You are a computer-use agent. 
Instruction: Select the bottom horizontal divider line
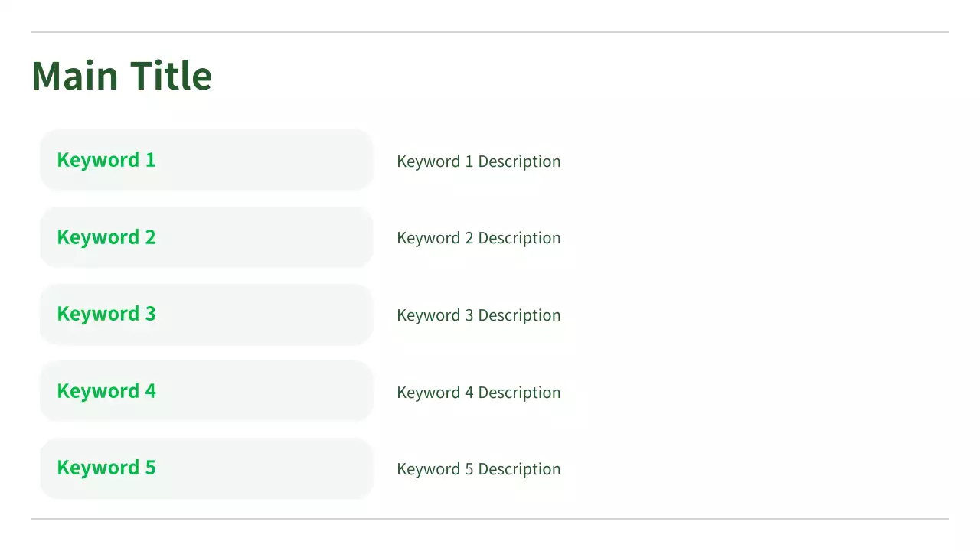pos(490,519)
